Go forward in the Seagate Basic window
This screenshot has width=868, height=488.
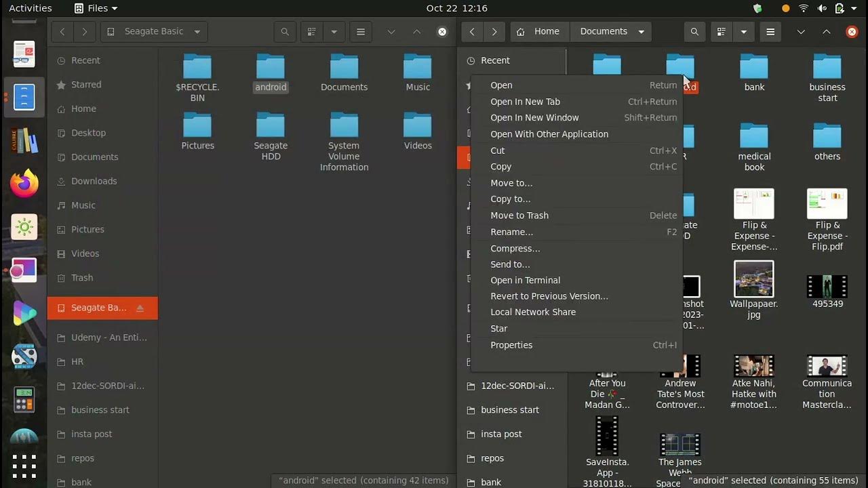[x=84, y=31]
